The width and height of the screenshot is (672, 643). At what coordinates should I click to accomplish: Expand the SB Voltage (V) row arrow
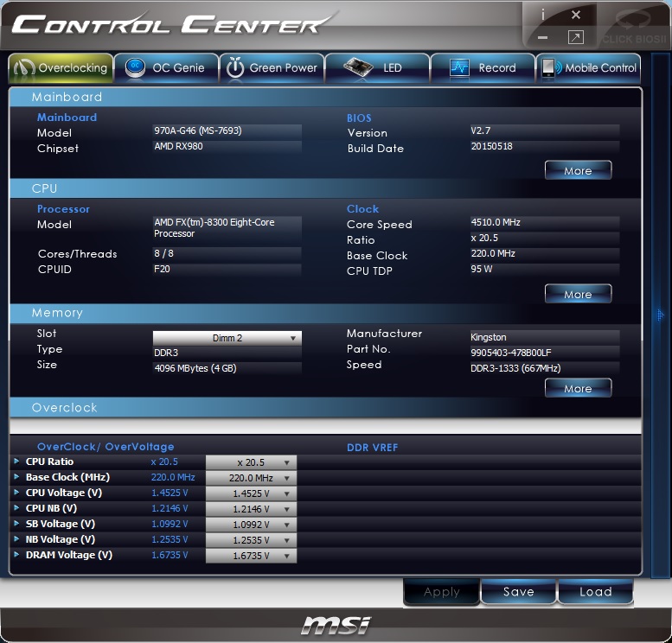point(16,523)
